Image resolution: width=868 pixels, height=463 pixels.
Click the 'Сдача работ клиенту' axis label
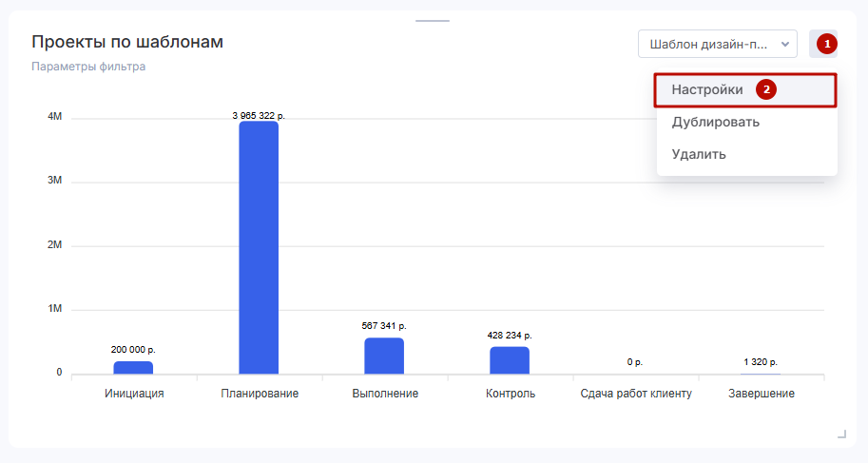coord(636,394)
